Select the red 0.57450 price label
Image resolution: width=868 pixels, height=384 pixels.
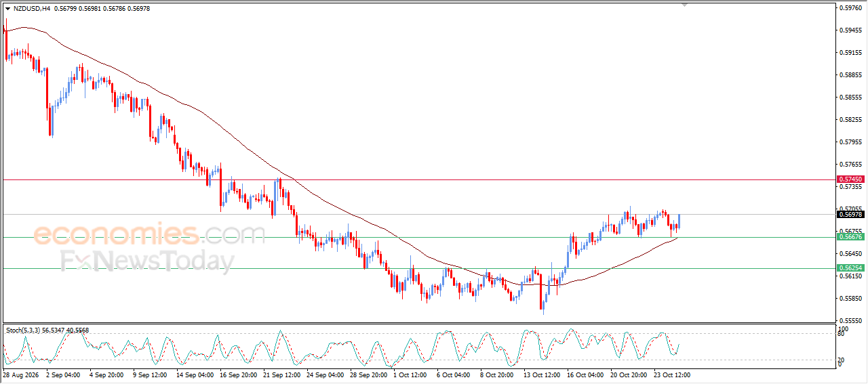pos(850,179)
